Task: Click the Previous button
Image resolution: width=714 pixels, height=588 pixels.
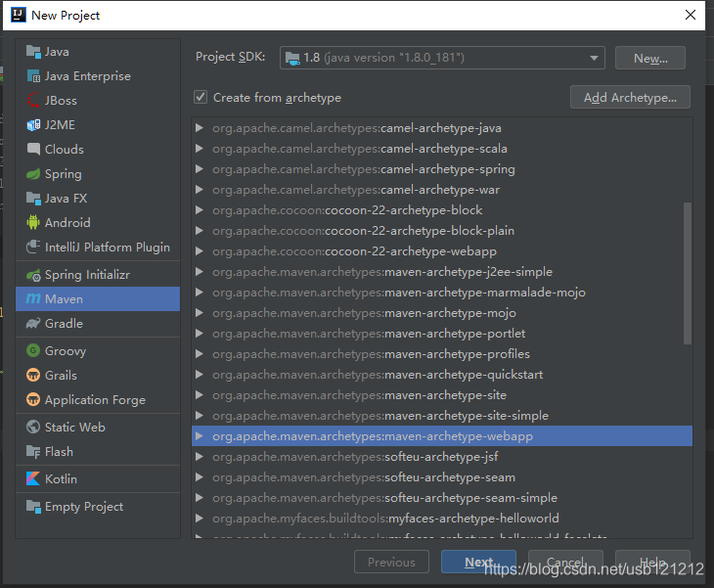Action: pyautogui.click(x=391, y=562)
